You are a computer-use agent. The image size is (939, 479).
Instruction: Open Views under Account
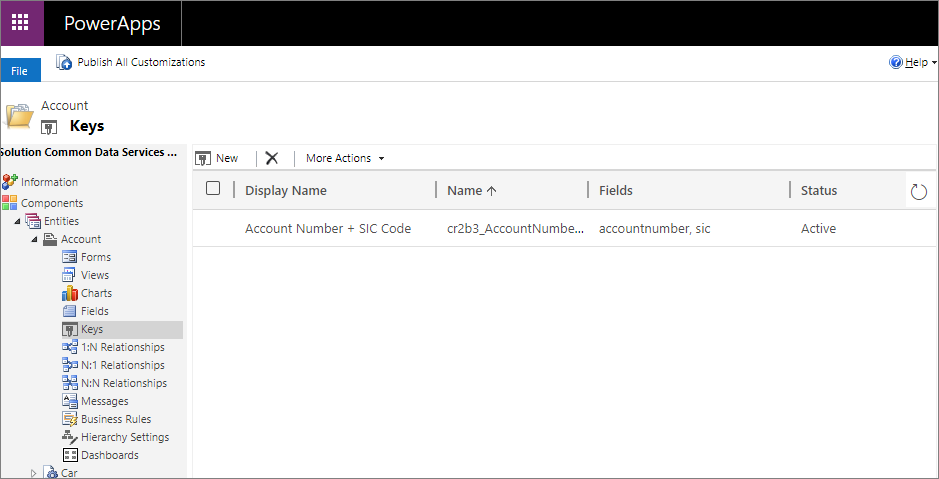[95, 275]
